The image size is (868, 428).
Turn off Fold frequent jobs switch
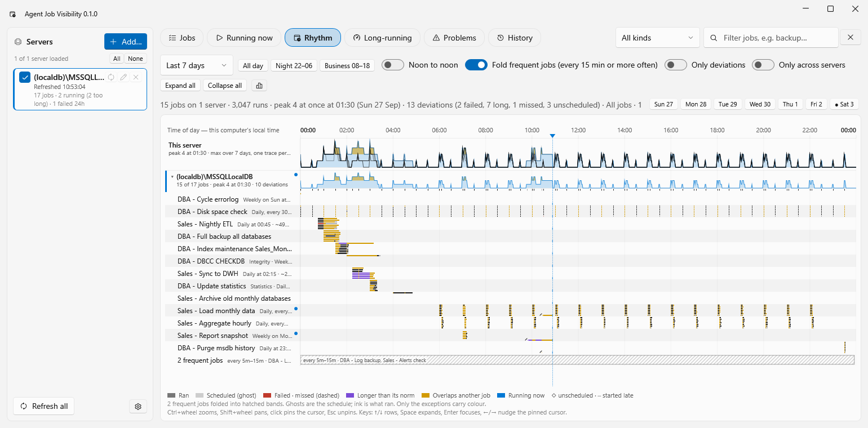pyautogui.click(x=476, y=65)
